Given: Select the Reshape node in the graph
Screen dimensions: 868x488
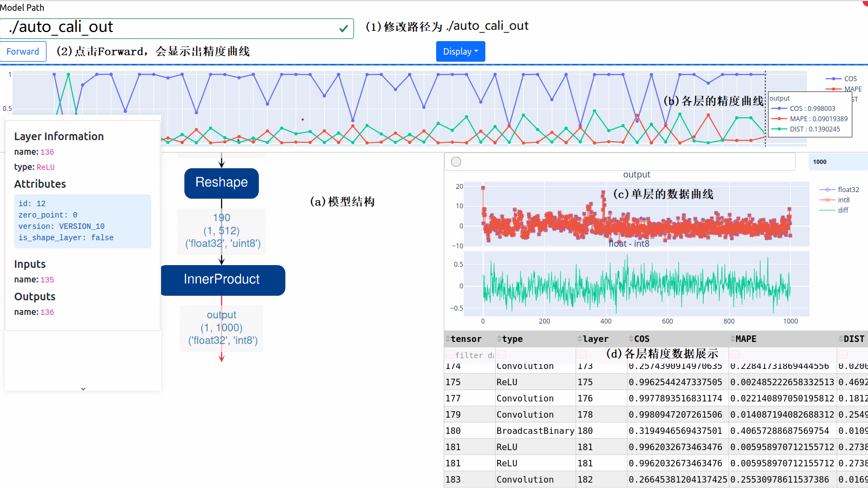Looking at the screenshot, I should (x=221, y=183).
